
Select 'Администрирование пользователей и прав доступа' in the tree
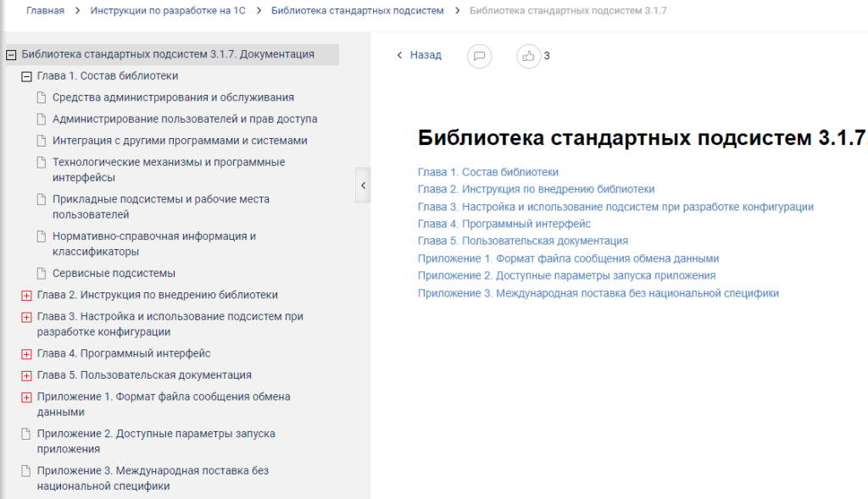coord(185,119)
